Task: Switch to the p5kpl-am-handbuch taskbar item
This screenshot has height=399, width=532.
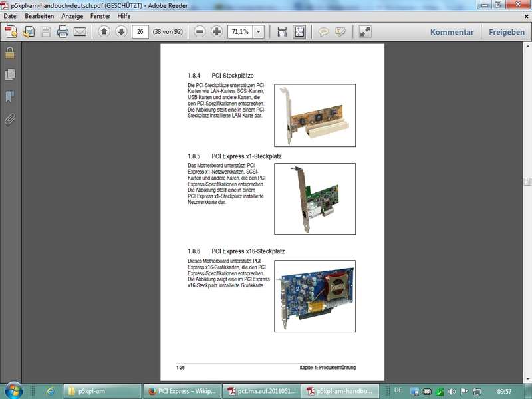Action: tap(341, 391)
